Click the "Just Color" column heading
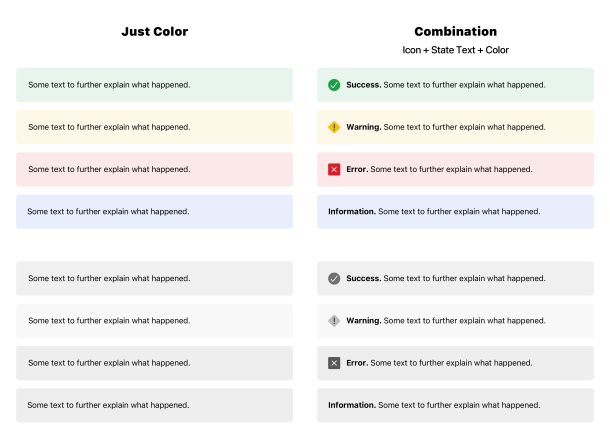Viewport: 610px width, 439px height. click(x=155, y=32)
